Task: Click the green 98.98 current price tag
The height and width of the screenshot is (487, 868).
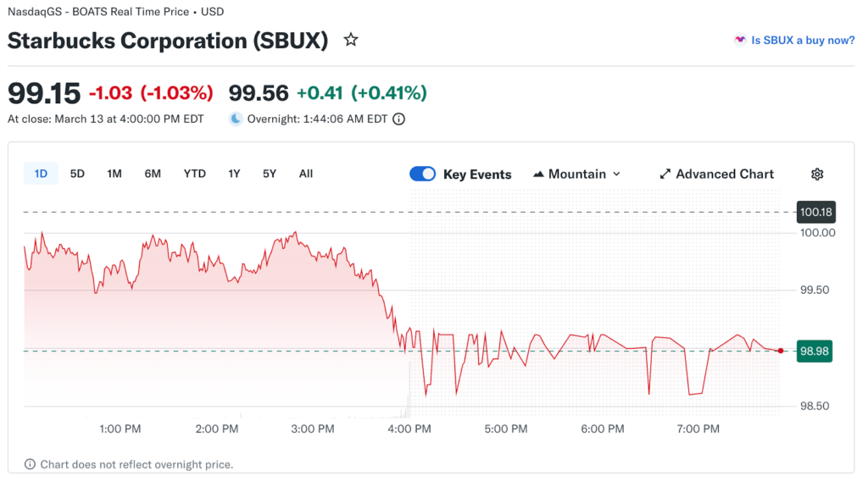Action: [x=815, y=351]
